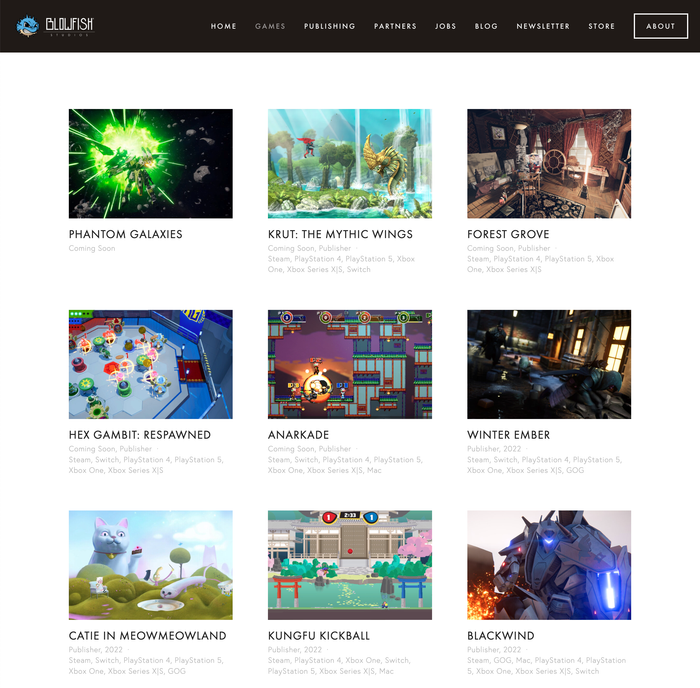Select the Catie in MeowmeowLand image
The width and height of the screenshot is (700, 688).
(150, 565)
